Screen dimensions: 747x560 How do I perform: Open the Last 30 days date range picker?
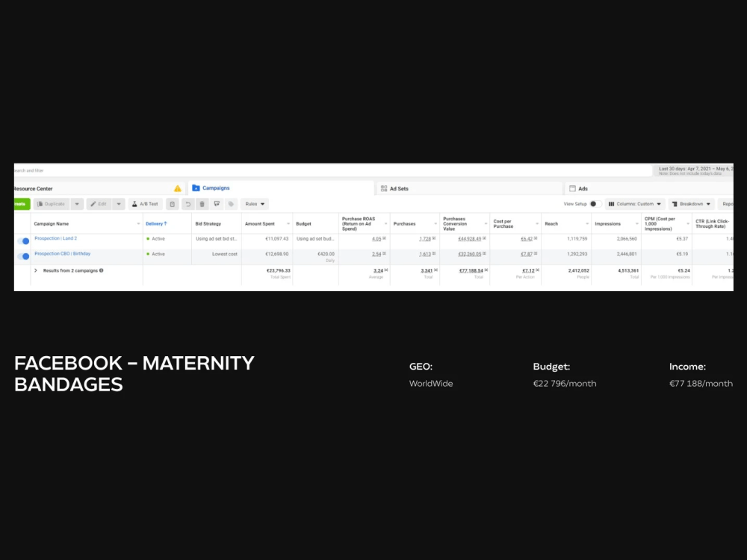[x=693, y=170]
